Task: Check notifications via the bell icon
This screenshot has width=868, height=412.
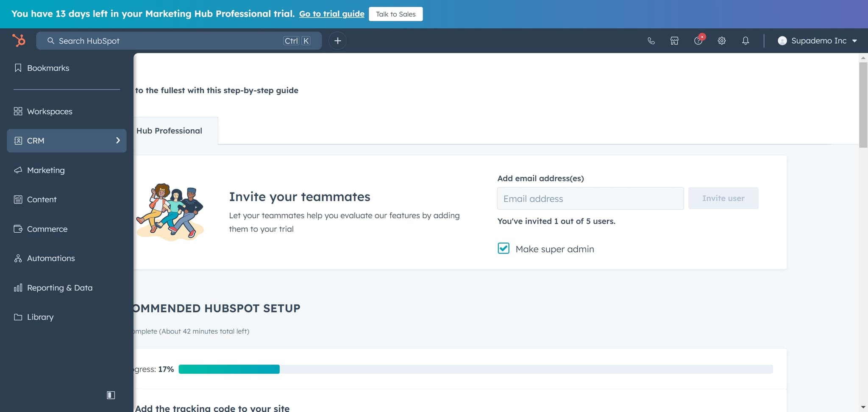Action: pyautogui.click(x=746, y=40)
